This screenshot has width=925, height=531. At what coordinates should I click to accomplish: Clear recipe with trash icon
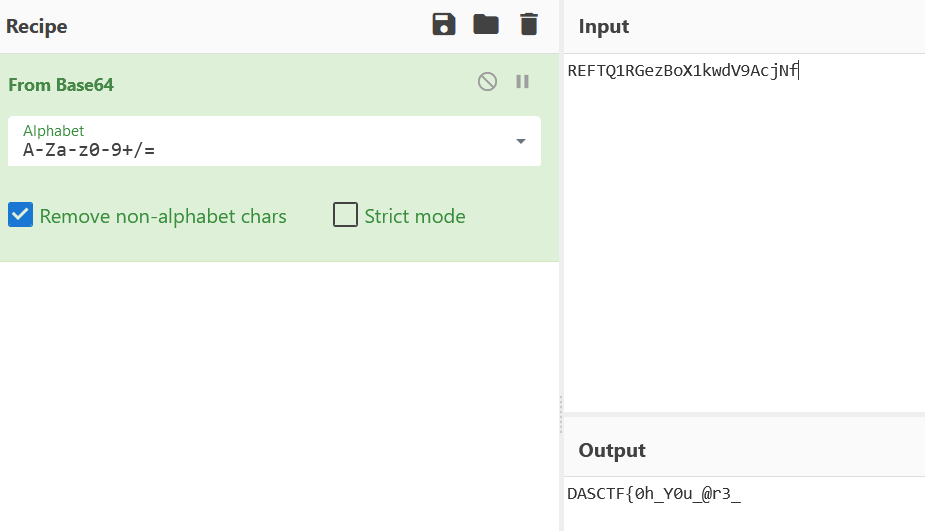tap(529, 25)
